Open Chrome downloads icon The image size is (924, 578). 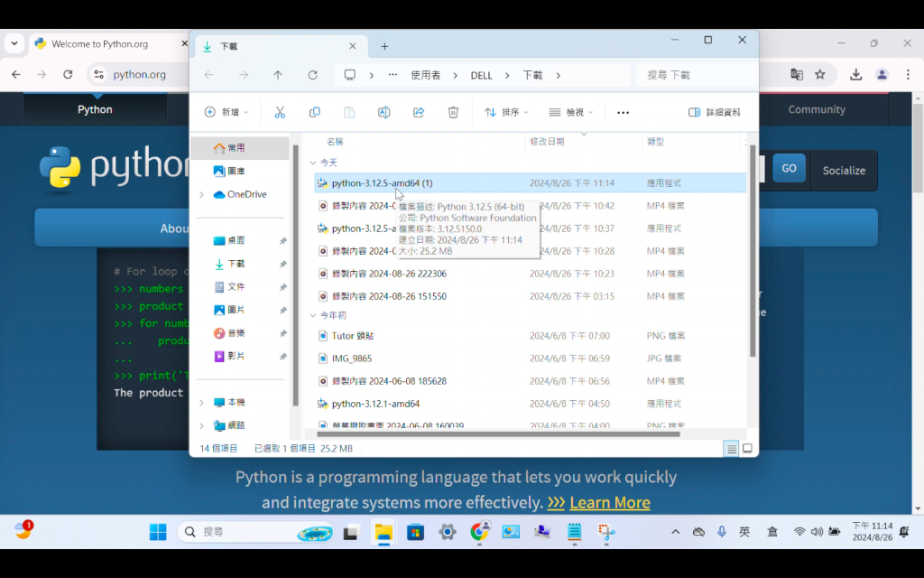pos(855,74)
